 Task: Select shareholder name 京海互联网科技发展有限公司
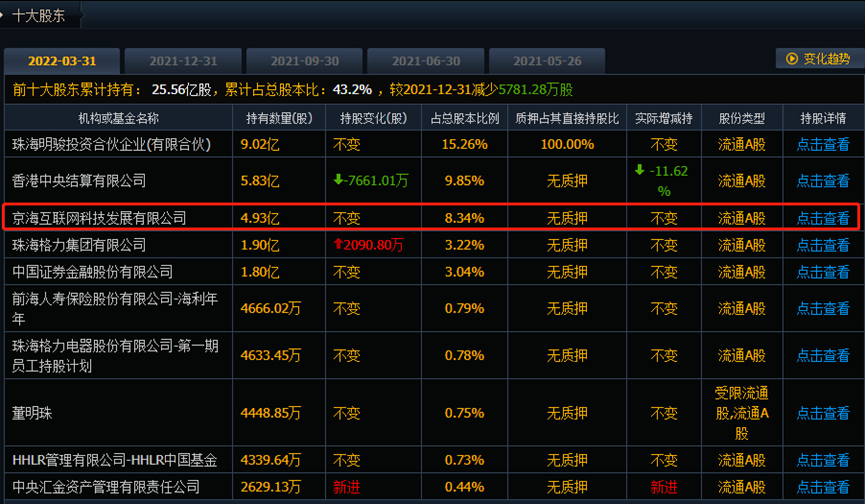pos(99,218)
